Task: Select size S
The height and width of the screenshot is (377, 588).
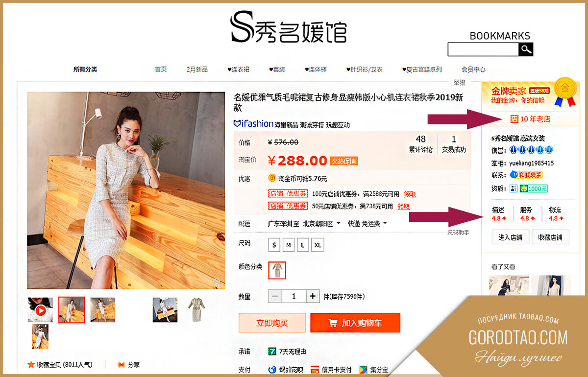Action: coord(274,245)
